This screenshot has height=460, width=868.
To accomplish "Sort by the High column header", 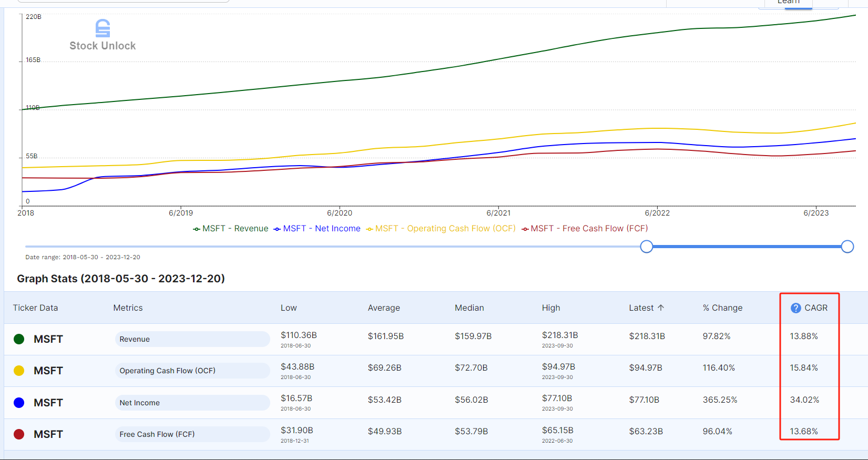I will coord(551,308).
